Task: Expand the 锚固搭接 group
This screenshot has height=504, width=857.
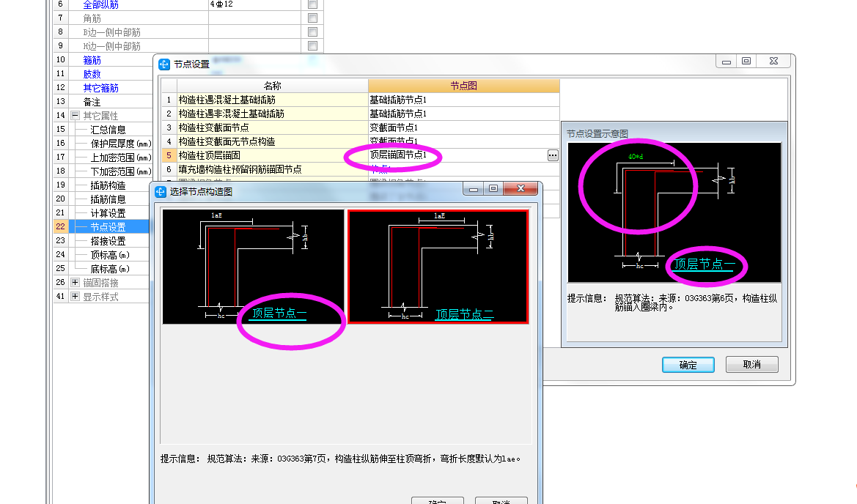Action: 76,282
